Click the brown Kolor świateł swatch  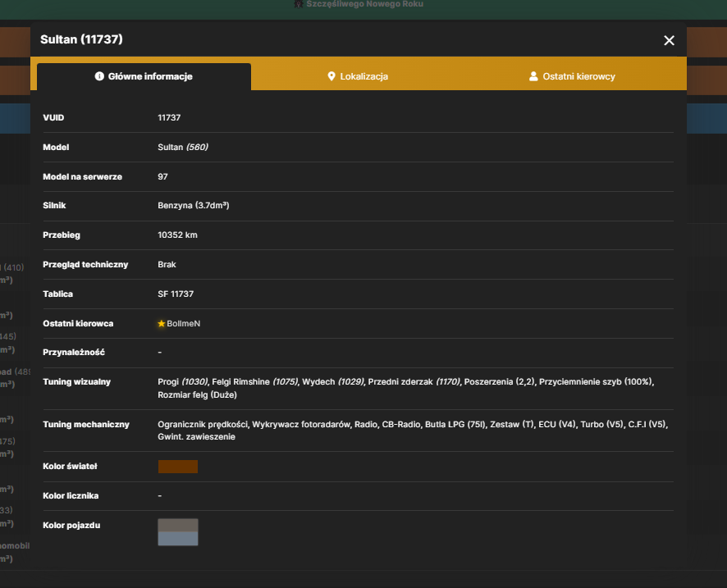click(x=178, y=467)
